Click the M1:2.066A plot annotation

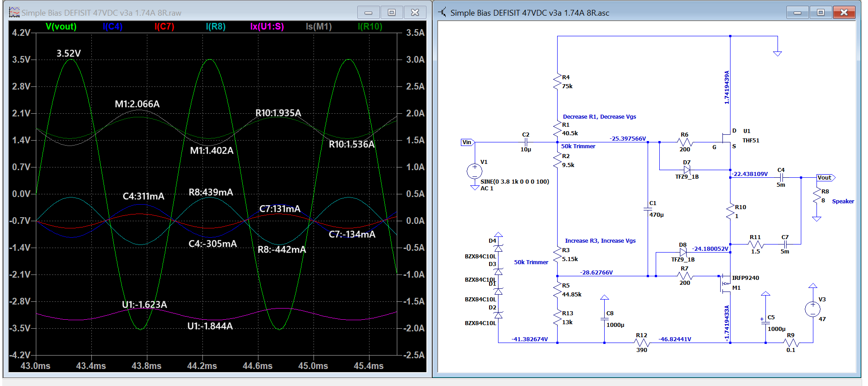[x=137, y=104]
